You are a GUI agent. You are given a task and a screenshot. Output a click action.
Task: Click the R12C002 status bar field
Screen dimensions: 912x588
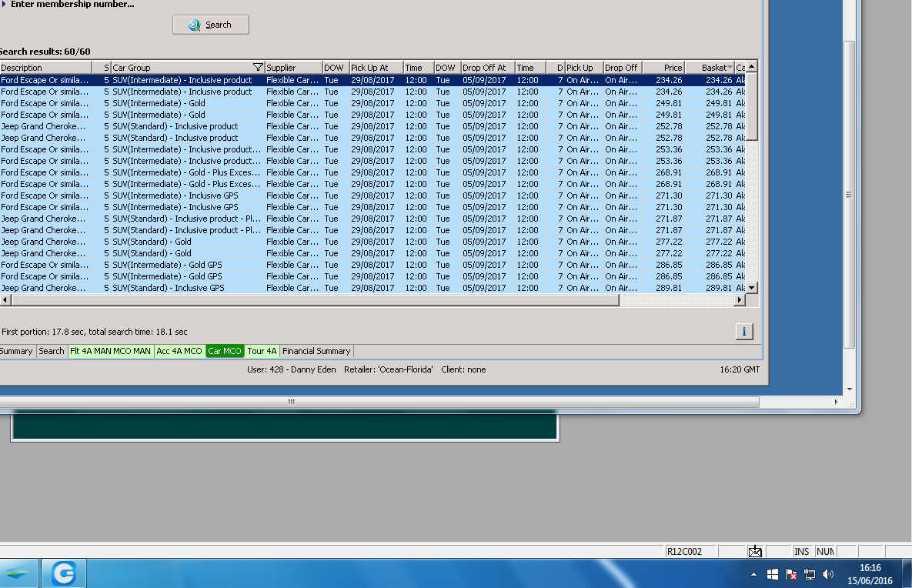(690, 551)
